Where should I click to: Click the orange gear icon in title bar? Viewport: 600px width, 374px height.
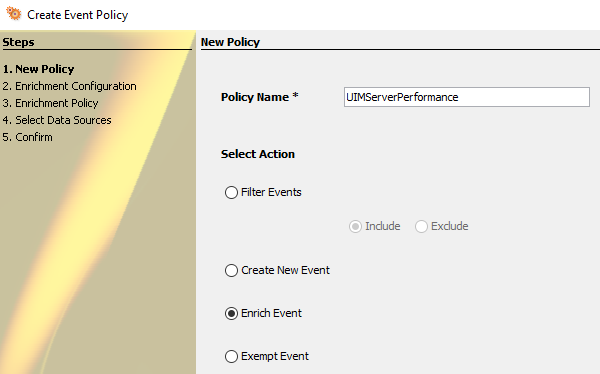[x=14, y=14]
